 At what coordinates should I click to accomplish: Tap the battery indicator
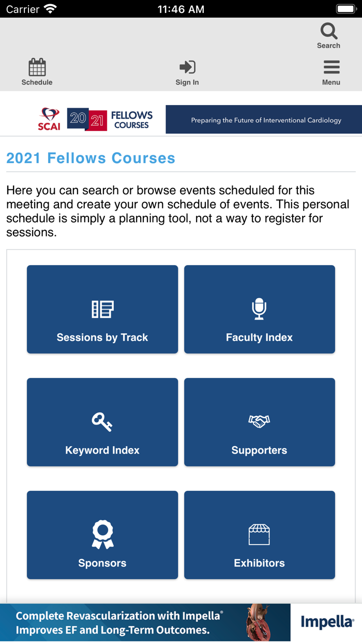[345, 8]
